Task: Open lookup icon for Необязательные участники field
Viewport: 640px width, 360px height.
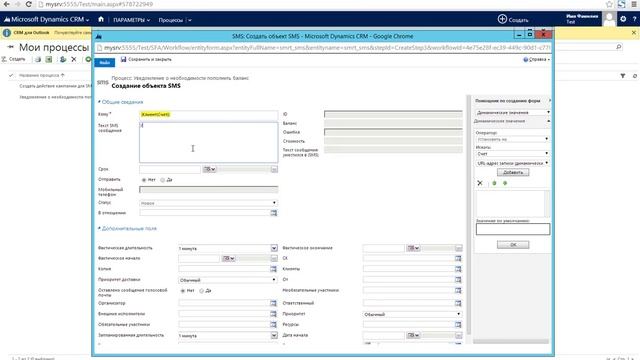Action: click(x=458, y=291)
